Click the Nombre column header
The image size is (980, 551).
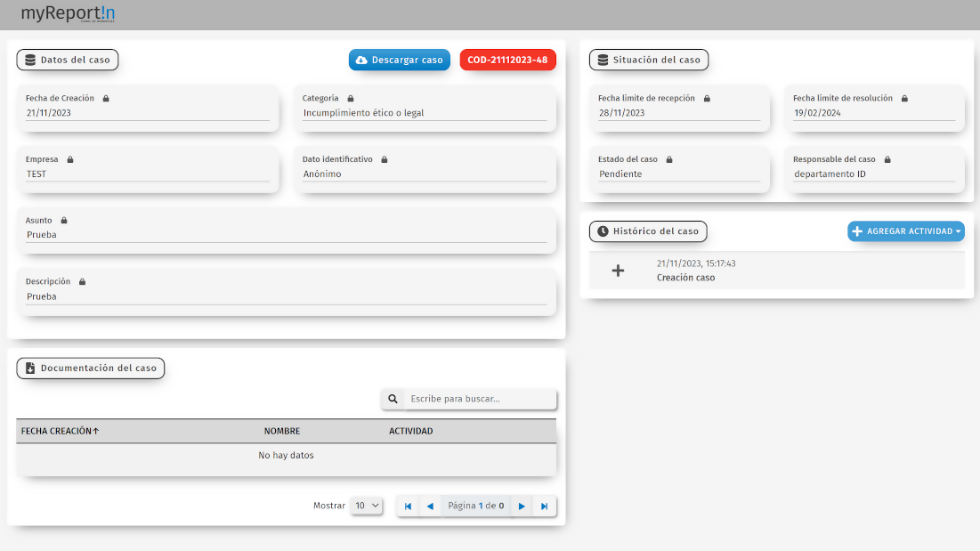pos(281,431)
